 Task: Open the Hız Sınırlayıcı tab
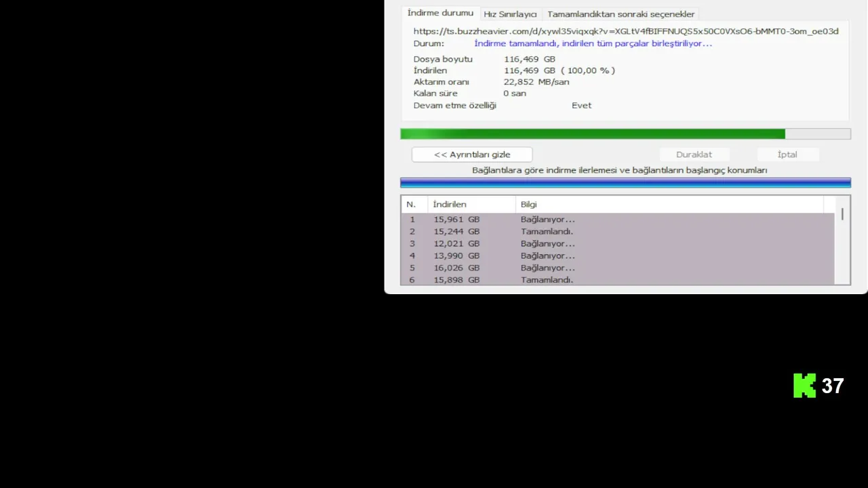tap(510, 14)
